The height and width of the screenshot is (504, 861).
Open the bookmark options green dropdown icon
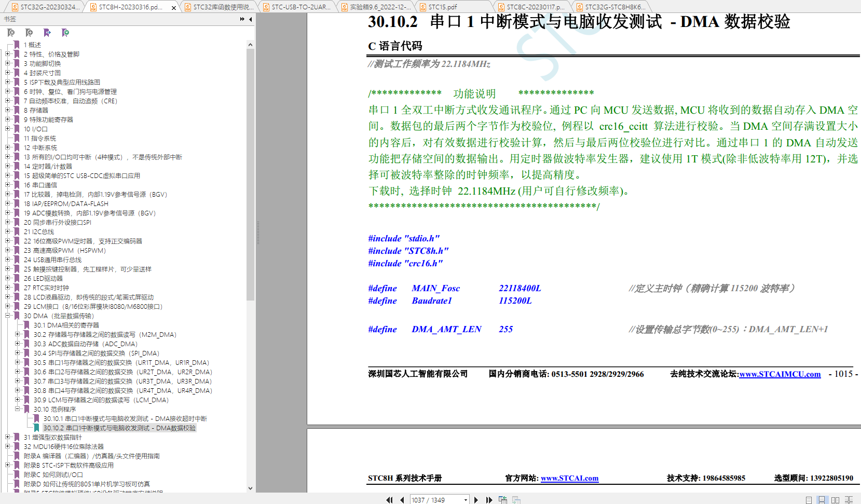65,33
